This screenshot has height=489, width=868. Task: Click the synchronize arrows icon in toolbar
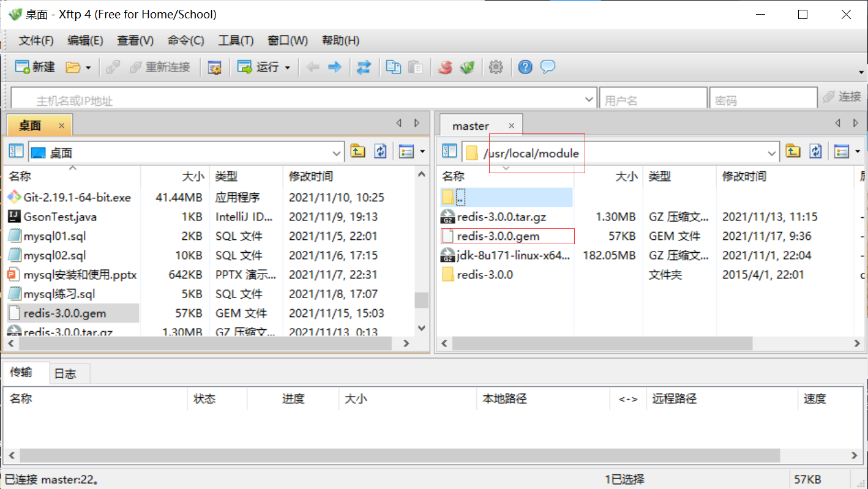point(364,67)
